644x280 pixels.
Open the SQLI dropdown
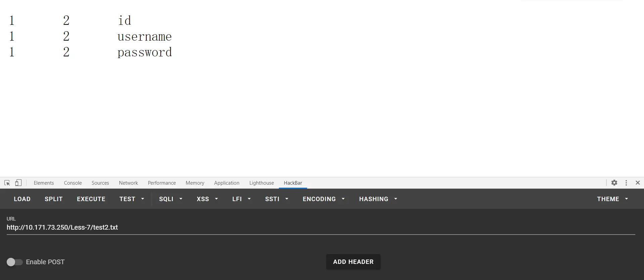(x=170, y=199)
